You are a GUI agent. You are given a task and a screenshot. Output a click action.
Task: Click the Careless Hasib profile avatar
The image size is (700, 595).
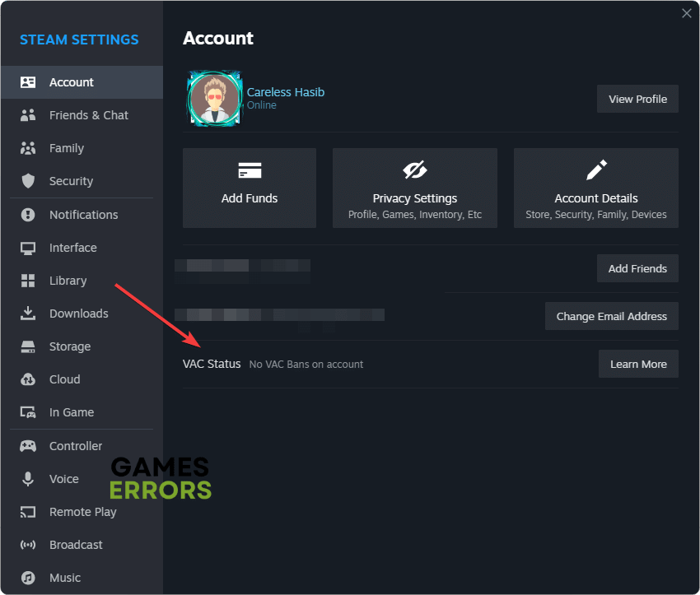pyautogui.click(x=214, y=99)
